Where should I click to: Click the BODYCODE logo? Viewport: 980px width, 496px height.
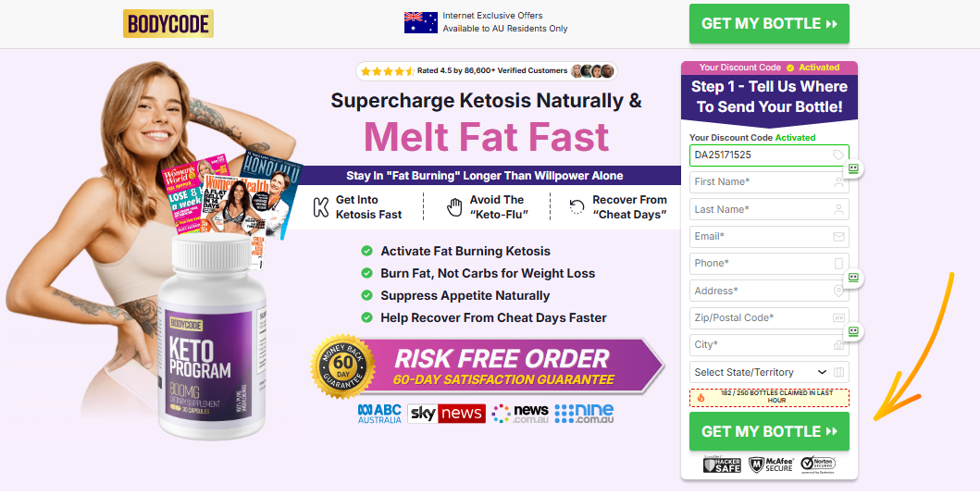(168, 24)
